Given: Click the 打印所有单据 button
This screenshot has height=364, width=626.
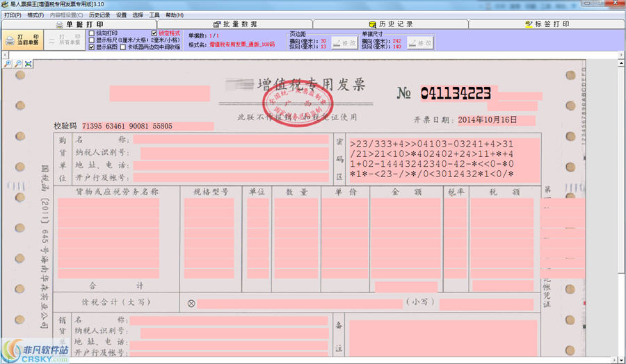Looking at the screenshot, I should (65, 40).
